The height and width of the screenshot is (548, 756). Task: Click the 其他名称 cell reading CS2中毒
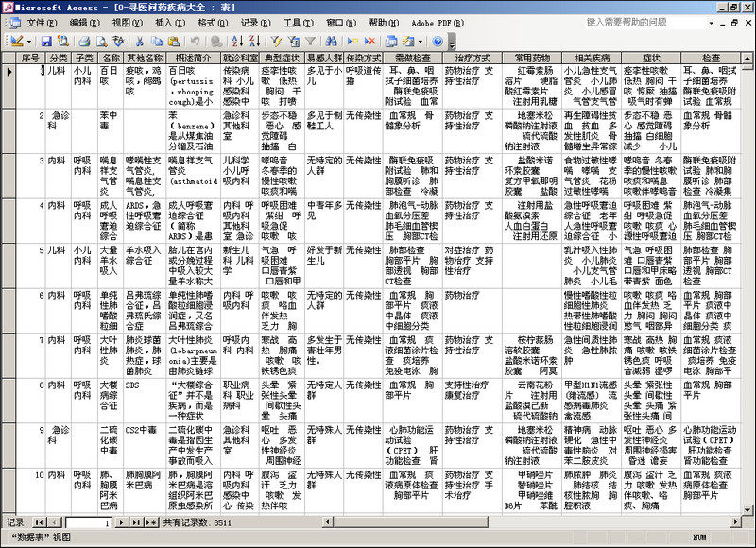click(x=145, y=445)
